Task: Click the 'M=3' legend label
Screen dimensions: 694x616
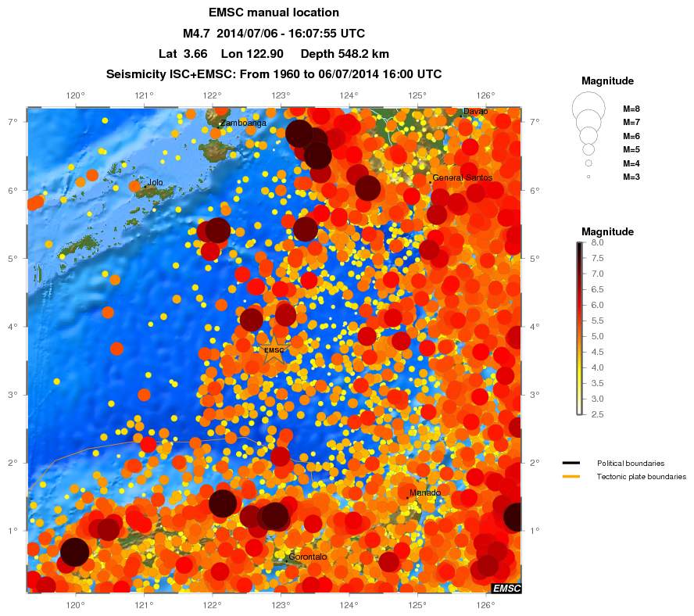Action: click(x=631, y=177)
